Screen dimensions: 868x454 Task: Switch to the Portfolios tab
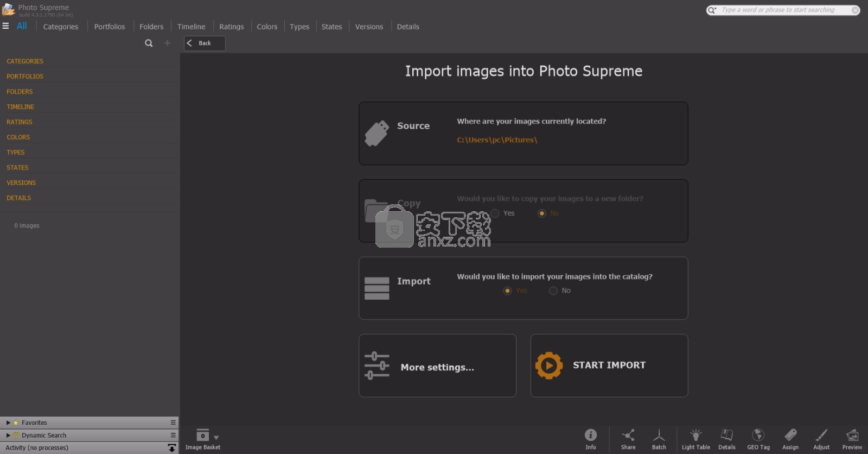click(x=110, y=27)
